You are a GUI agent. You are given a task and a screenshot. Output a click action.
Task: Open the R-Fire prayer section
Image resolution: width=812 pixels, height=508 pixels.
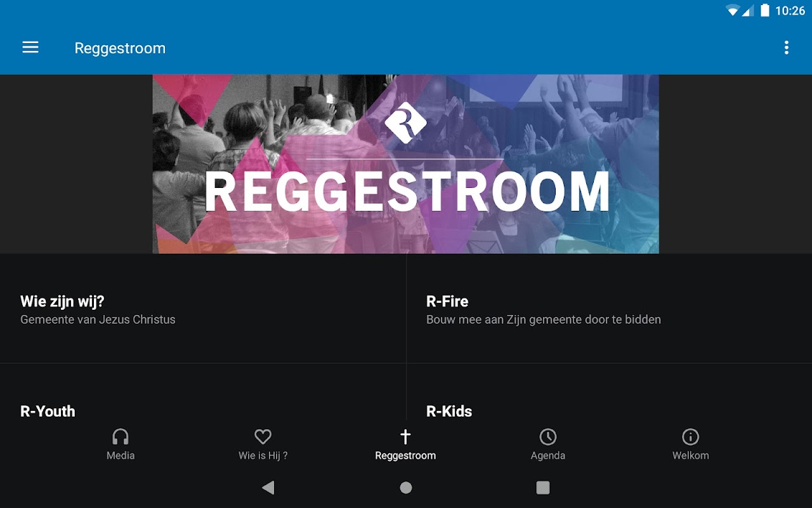(609, 309)
